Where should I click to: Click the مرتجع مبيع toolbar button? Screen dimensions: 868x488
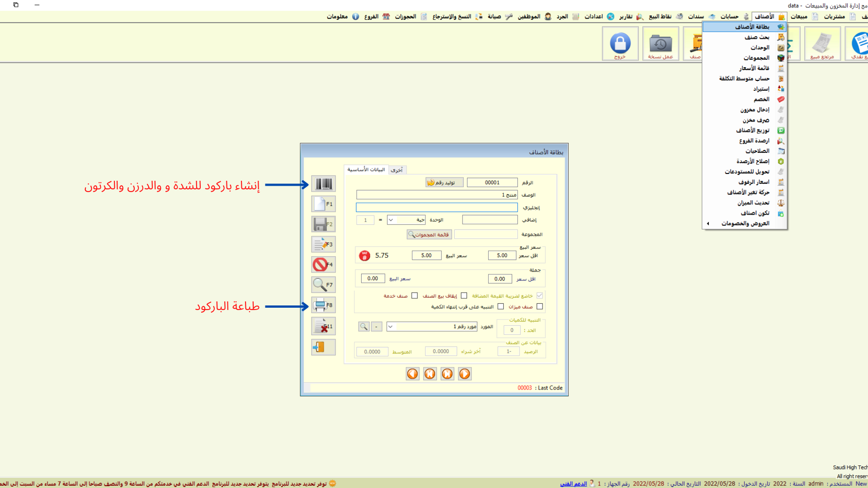coord(822,44)
